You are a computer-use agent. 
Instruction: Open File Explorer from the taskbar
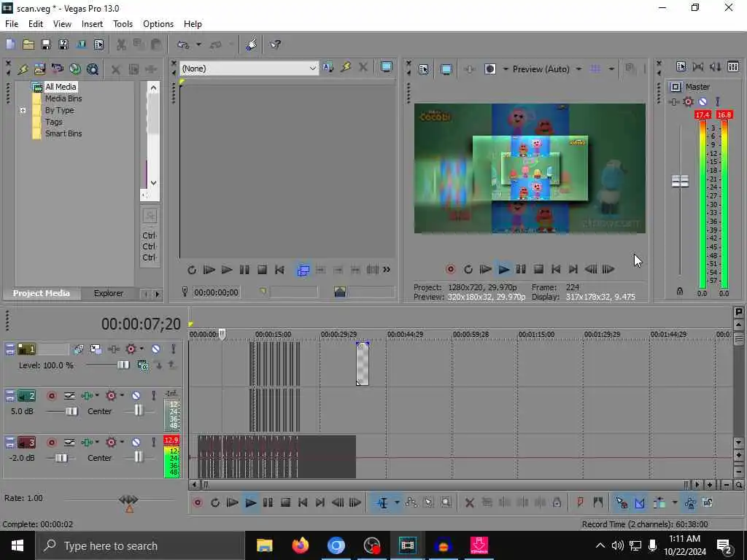point(264,545)
